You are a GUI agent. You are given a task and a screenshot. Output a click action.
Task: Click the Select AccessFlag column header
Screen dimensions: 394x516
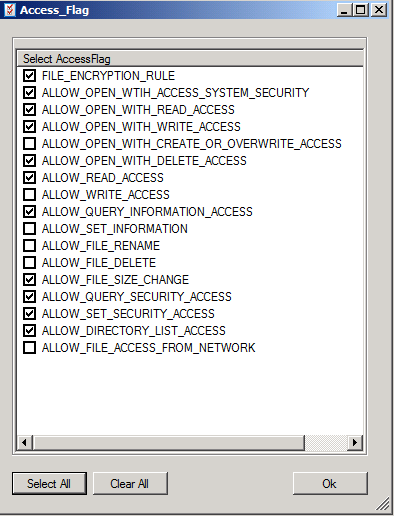tap(190, 59)
